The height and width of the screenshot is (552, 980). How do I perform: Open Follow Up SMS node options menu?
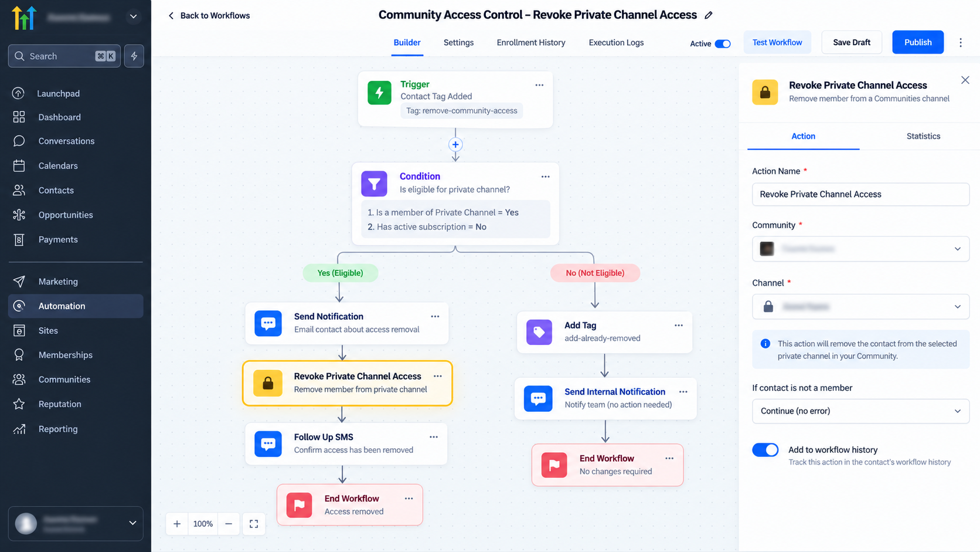[434, 437]
